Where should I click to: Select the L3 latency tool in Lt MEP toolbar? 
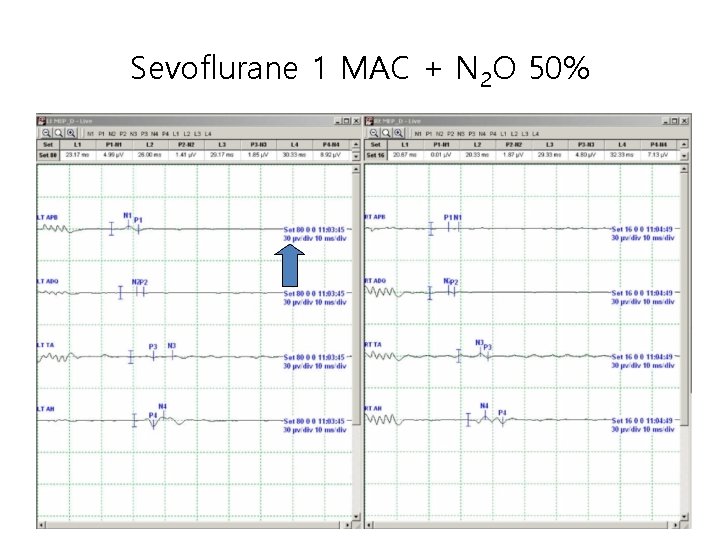click(x=197, y=134)
